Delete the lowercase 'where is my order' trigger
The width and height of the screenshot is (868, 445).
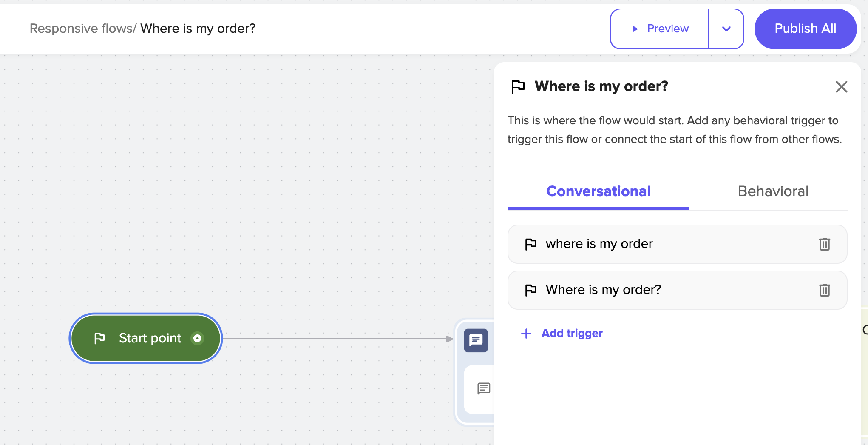click(824, 244)
